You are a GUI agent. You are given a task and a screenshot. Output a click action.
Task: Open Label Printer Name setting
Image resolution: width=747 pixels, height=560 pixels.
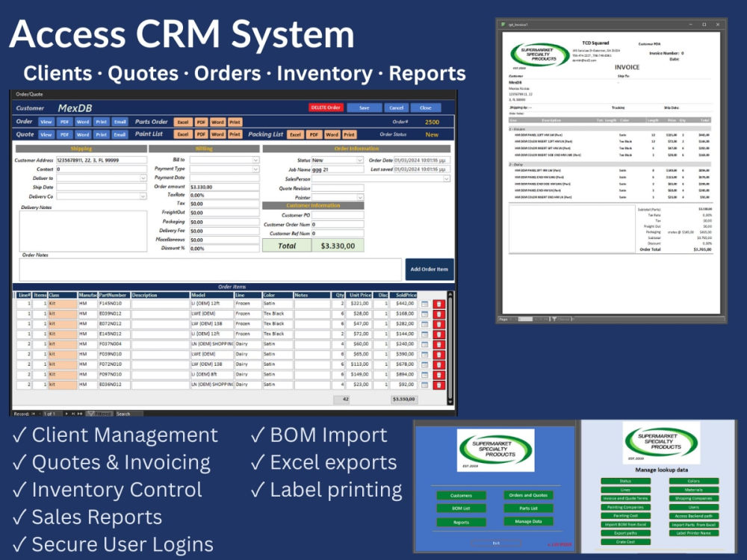point(694,533)
